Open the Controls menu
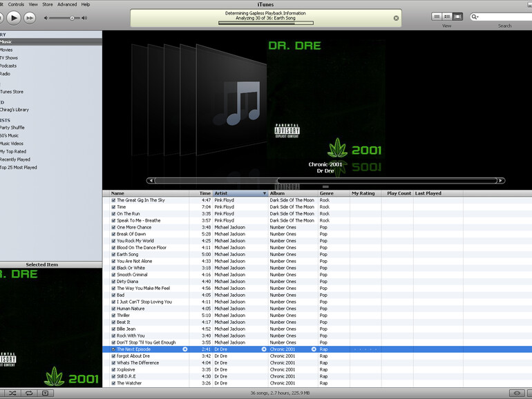 pyautogui.click(x=16, y=4)
